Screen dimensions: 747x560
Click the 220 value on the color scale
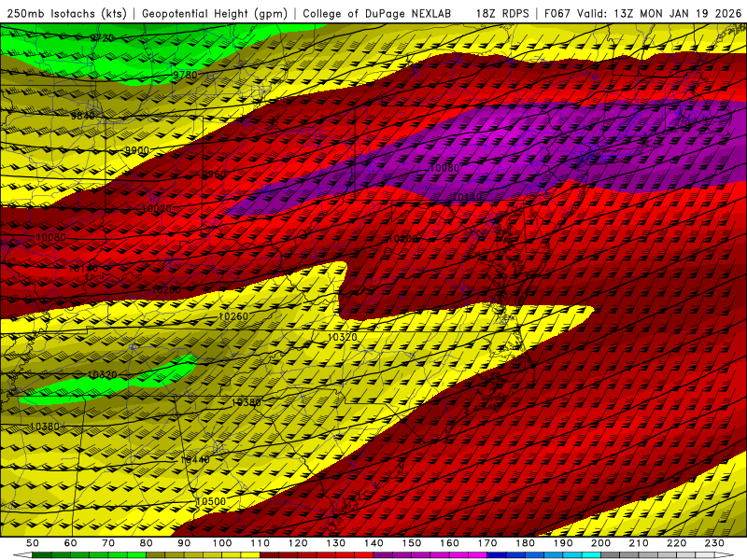pos(676,543)
